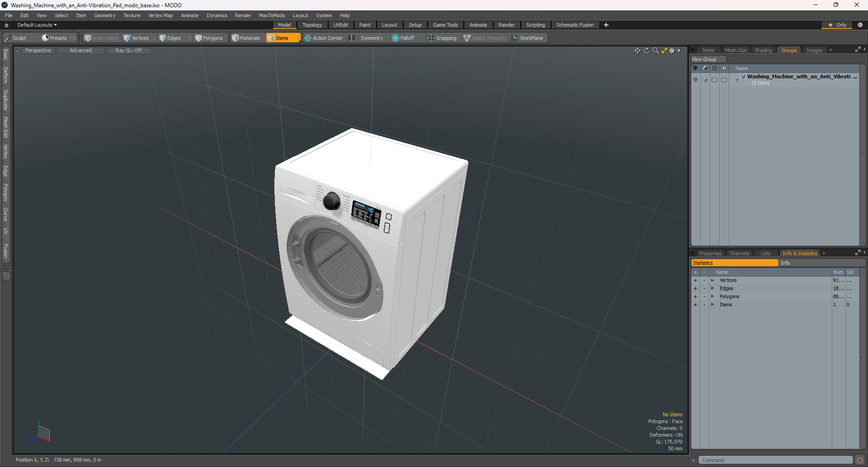Click the viewport rotate icon
Viewport: 868px width, 467px height.
(646, 51)
